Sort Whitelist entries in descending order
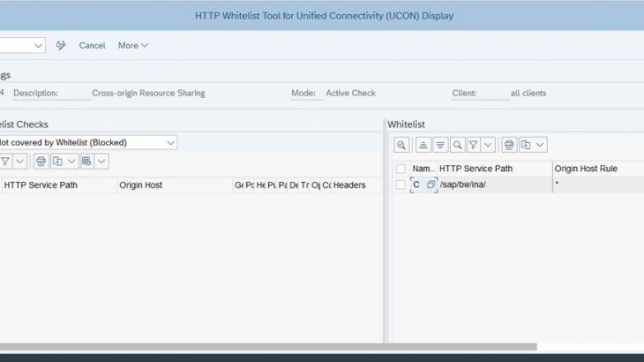Screen dimensions: 644x362 pos(440,145)
